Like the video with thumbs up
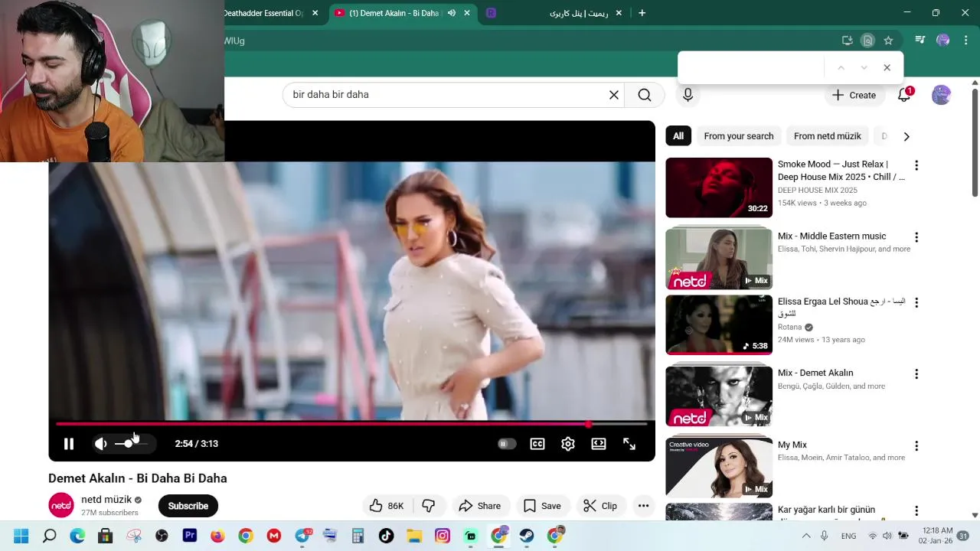Viewport: 980px width, 551px height. click(386, 506)
